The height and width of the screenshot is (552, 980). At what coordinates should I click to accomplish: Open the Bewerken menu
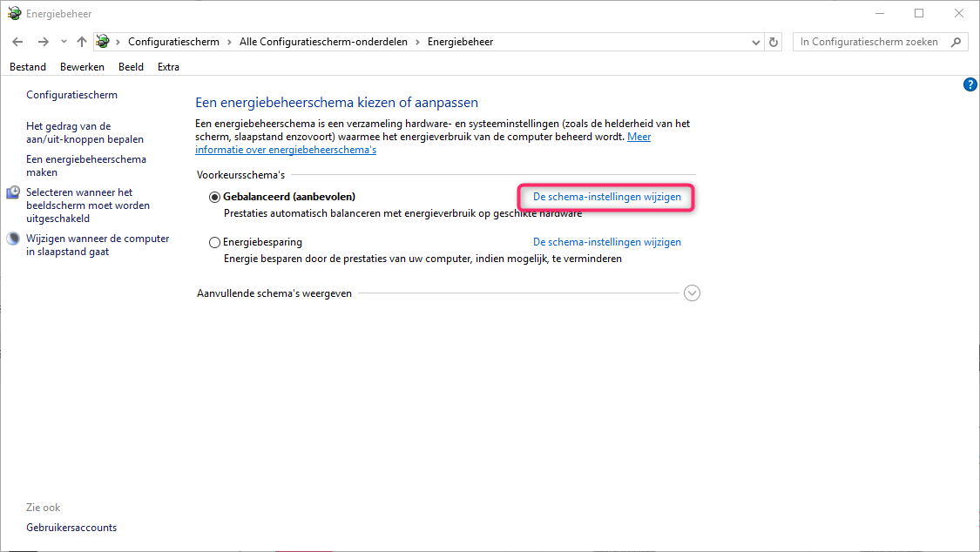point(83,67)
